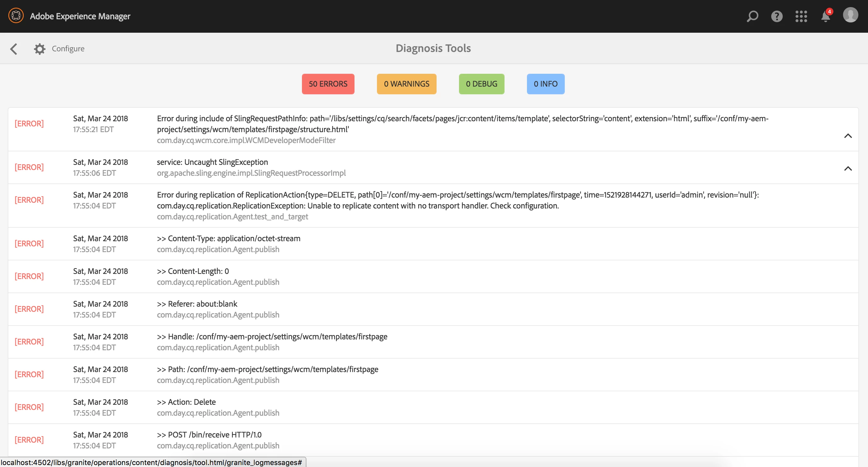Screen dimensions: 868x467
Task: Toggle the 0 WARNINGS filter
Action: [406, 84]
